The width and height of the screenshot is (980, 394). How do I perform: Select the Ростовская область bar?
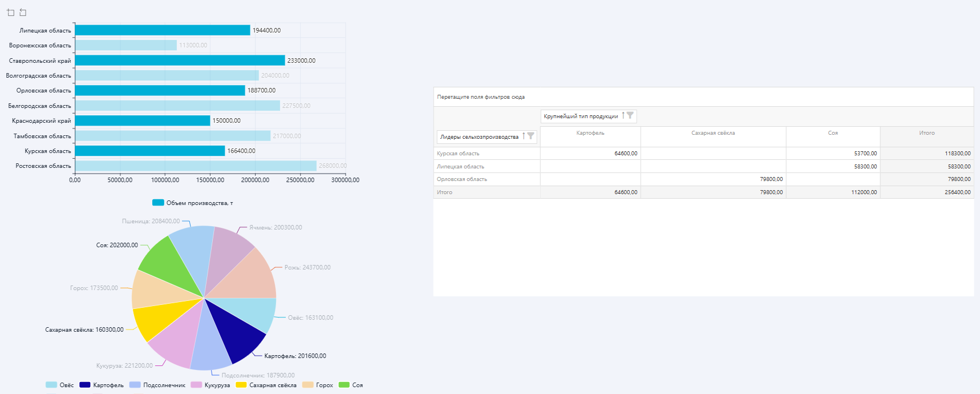[x=195, y=166]
